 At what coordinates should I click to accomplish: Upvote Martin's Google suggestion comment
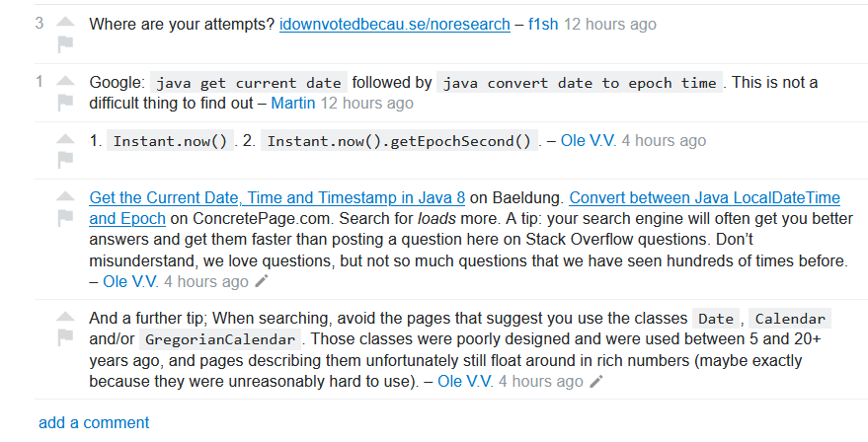[65, 80]
